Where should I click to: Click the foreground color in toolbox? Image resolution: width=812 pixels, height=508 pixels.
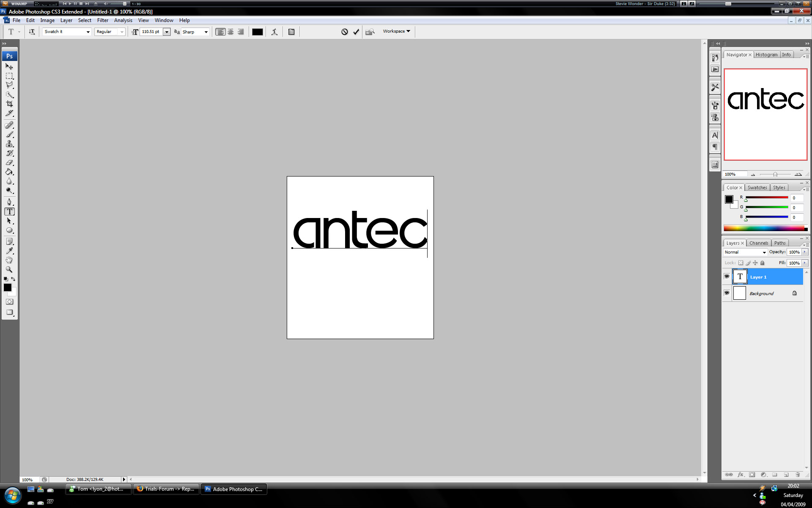[8, 287]
